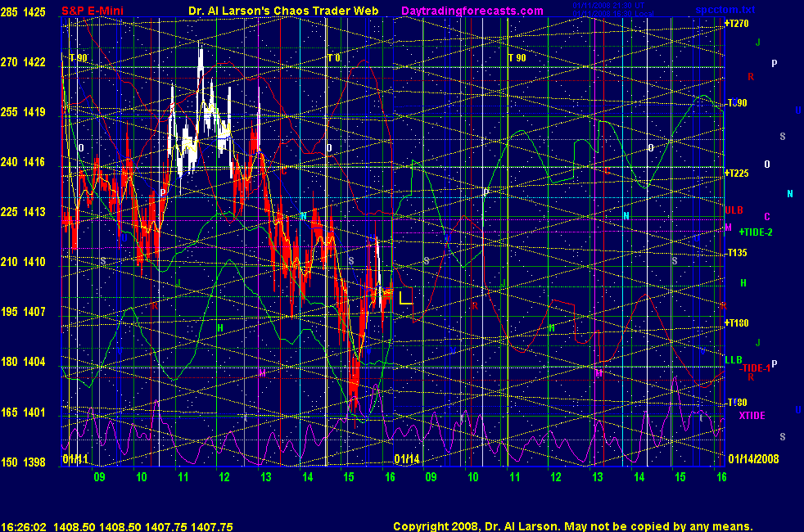The width and height of the screenshot is (804, 532).
Task: Click the 1408.50 1408.50 1407.75 1407.75 quote readout
Action: (x=143, y=526)
